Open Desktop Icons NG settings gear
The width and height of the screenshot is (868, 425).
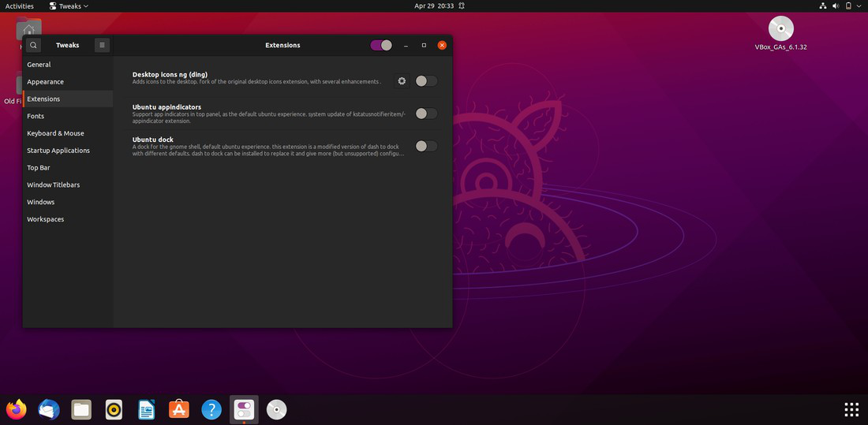click(402, 81)
